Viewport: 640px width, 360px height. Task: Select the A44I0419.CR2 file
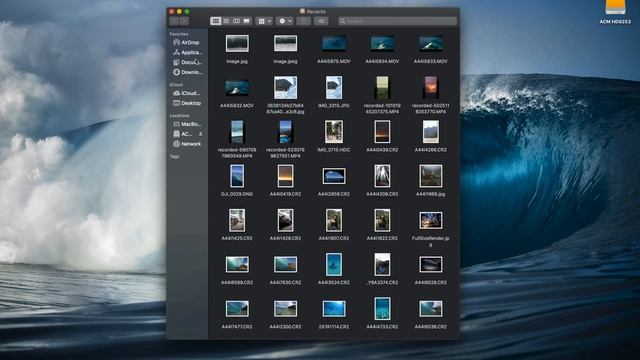coord(285,176)
